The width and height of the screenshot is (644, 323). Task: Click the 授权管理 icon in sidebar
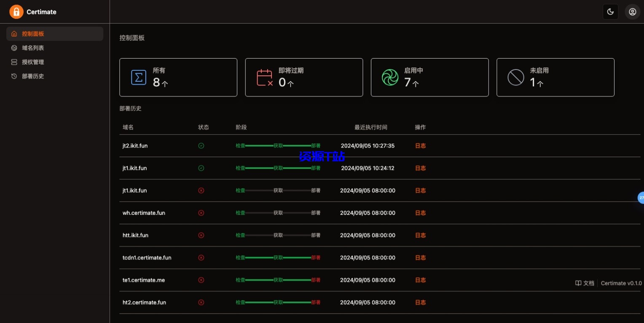pos(14,62)
